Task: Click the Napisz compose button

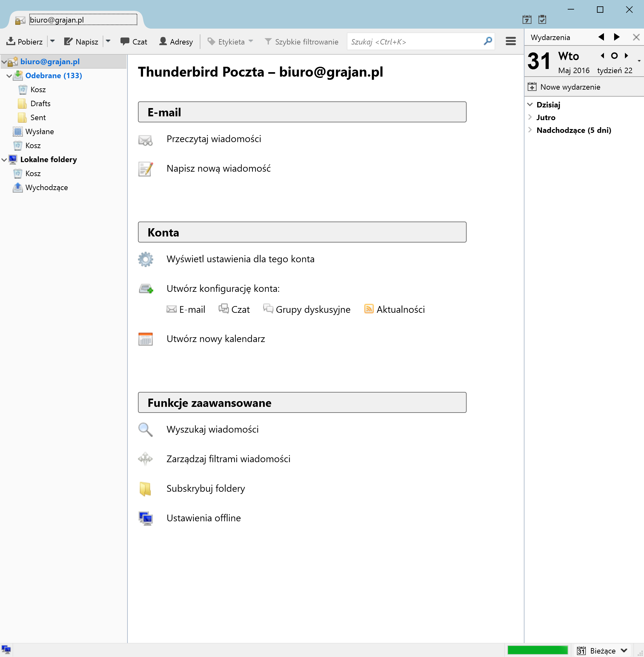Action: [x=81, y=42]
